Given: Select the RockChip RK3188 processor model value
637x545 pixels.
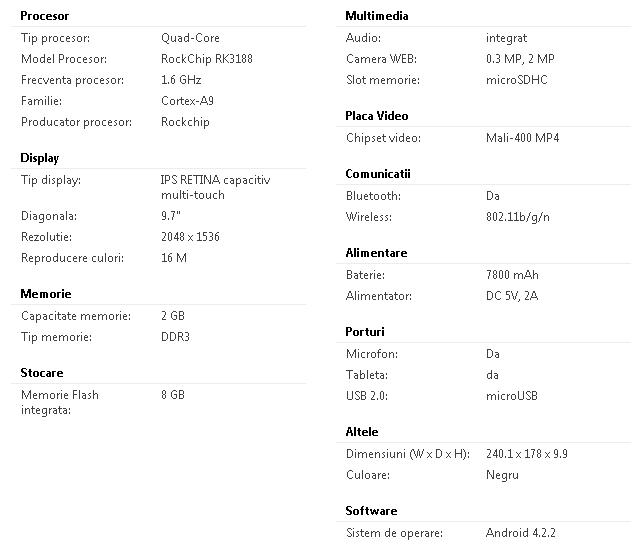Looking at the screenshot, I should 206,59.
